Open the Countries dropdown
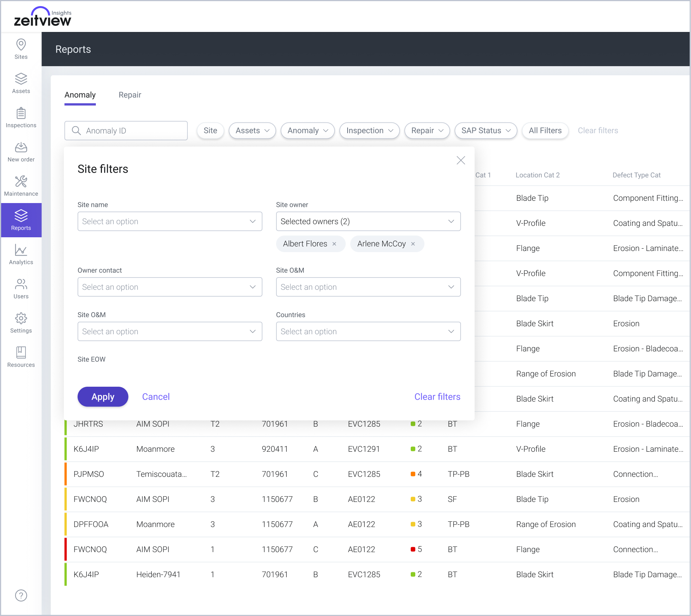This screenshot has height=616, width=691. point(368,332)
